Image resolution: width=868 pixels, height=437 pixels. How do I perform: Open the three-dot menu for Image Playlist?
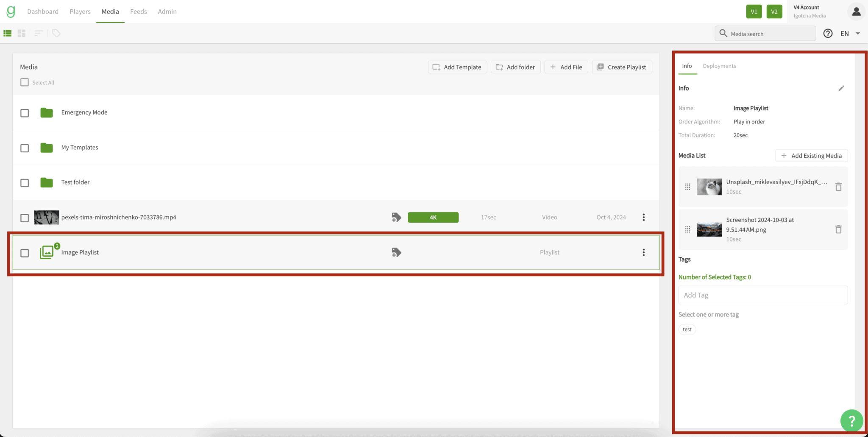coord(643,252)
